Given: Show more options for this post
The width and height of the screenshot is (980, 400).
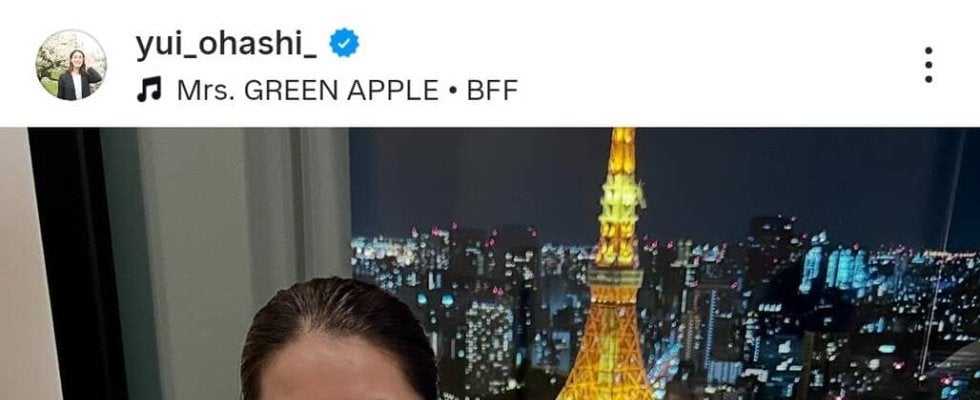Looking at the screenshot, I should coord(928,64).
